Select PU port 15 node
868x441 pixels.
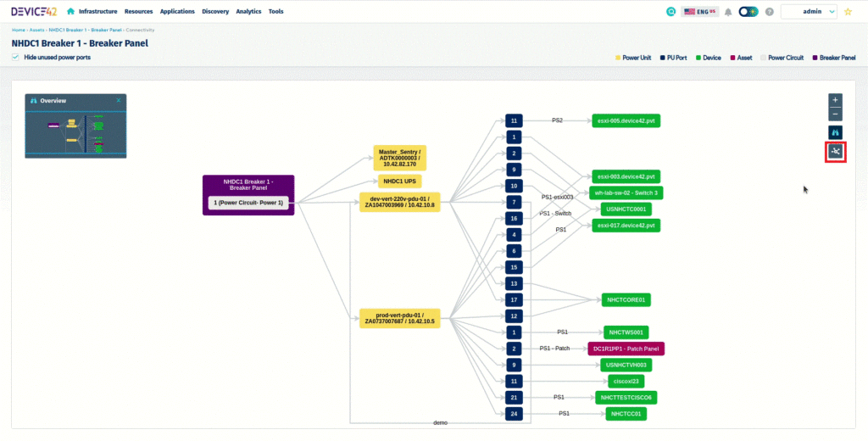514,268
